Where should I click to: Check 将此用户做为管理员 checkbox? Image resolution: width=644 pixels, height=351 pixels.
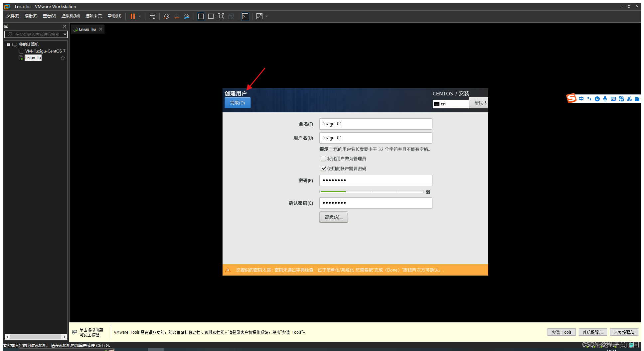[x=323, y=159]
